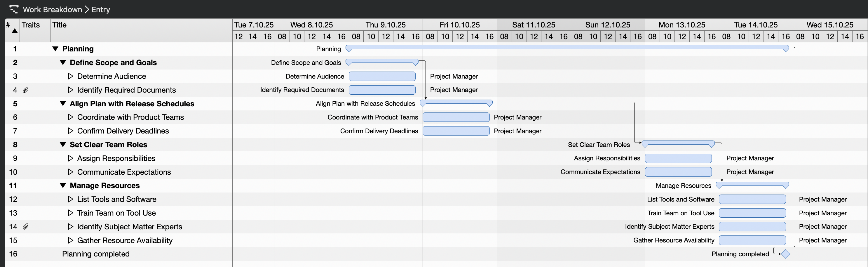868x267 pixels.
Task: Click Project Manager next to Determine Audience
Action: 454,76
